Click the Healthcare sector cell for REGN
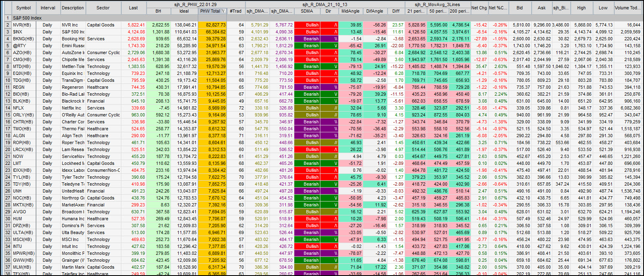 coord(103,87)
